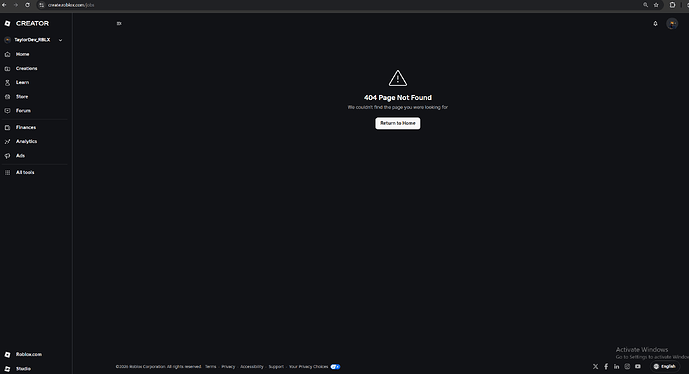Open the Facebook social icon
This screenshot has width=689, height=374.
click(x=606, y=367)
